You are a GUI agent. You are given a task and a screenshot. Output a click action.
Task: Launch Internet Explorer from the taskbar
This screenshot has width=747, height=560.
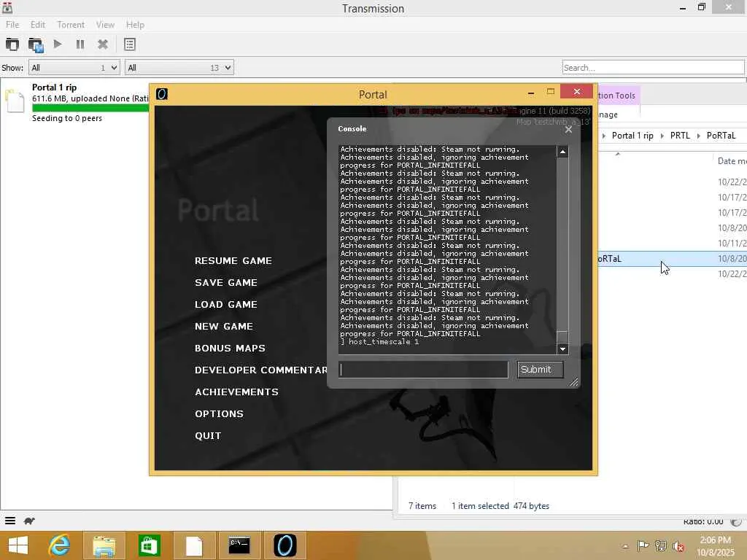click(x=60, y=545)
